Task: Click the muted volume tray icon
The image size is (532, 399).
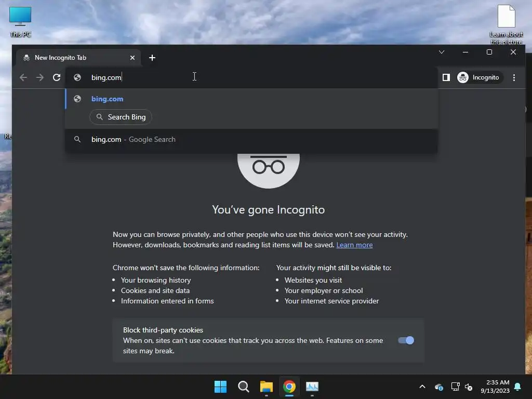Action: [x=469, y=387]
